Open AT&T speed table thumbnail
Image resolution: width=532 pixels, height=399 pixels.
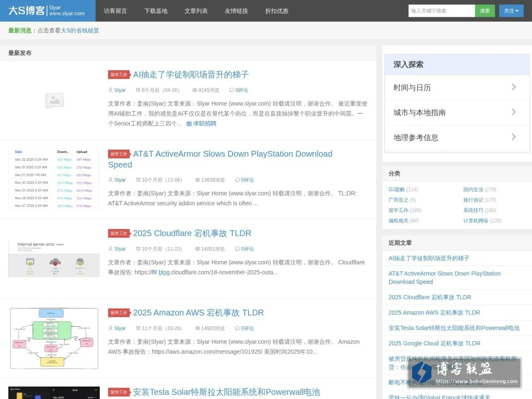(54, 180)
